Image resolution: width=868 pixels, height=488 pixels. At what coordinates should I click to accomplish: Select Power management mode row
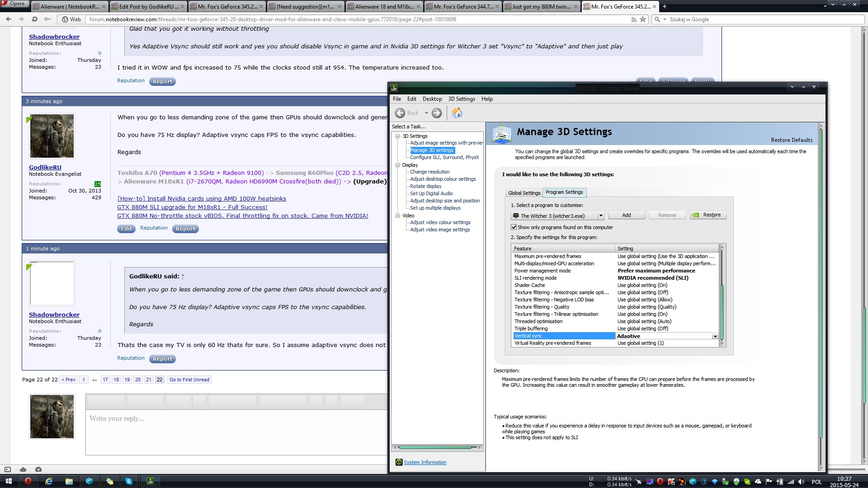615,271
